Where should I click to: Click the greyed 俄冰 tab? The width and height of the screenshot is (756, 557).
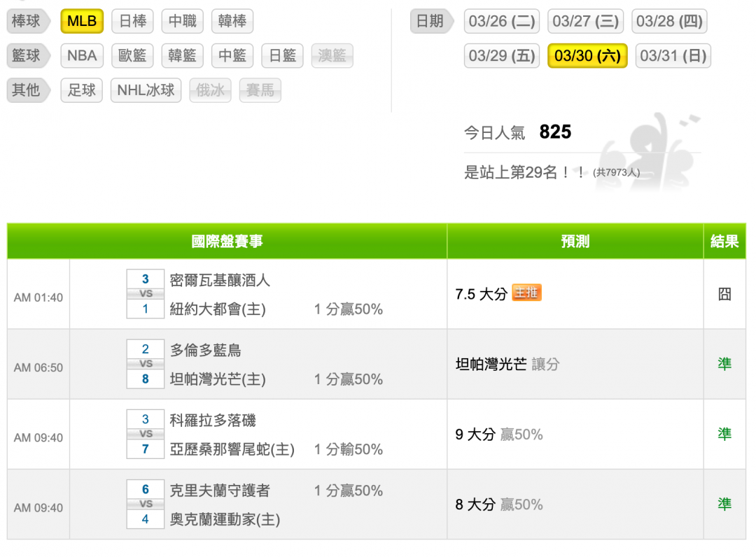(210, 90)
